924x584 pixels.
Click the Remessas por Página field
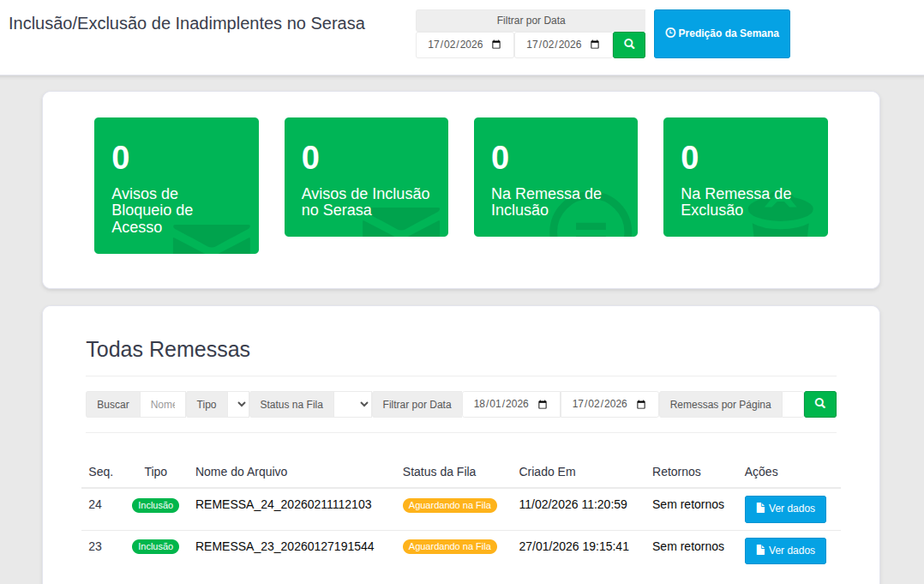pyautogui.click(x=793, y=405)
